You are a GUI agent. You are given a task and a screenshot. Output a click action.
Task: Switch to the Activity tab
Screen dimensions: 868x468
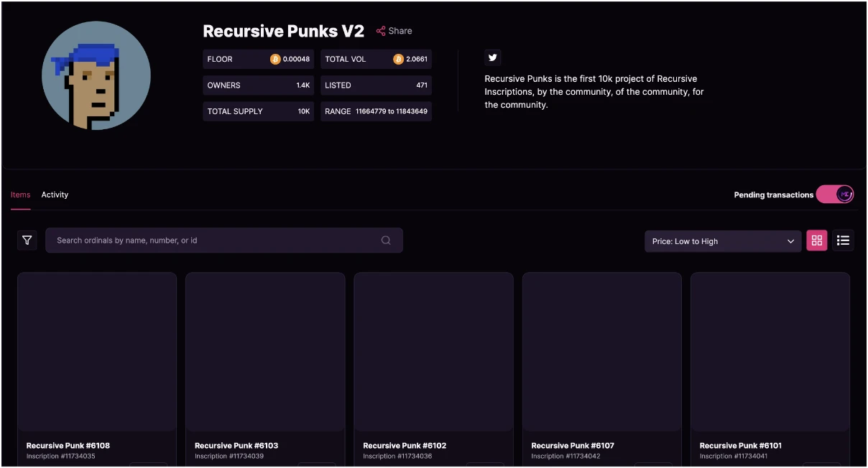(x=55, y=195)
